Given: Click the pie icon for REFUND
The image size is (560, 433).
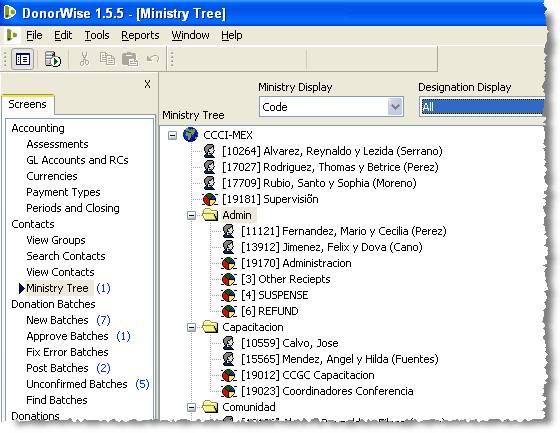Looking at the screenshot, I should (229, 311).
